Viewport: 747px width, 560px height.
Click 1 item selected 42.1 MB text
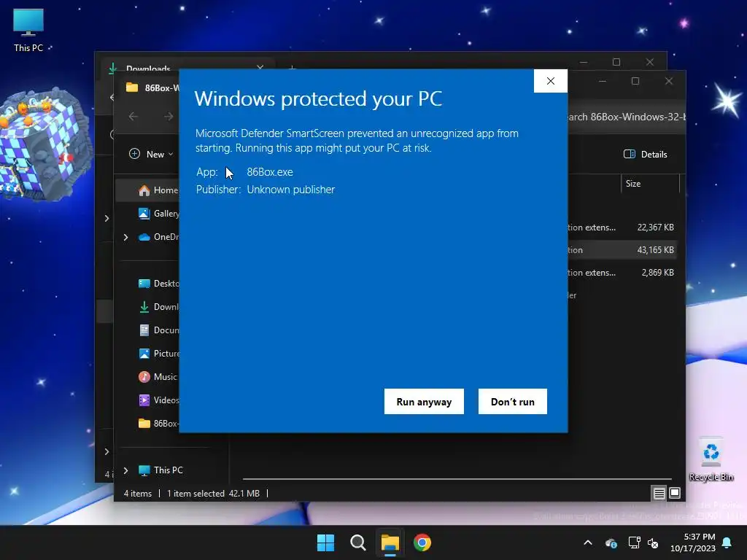point(213,494)
